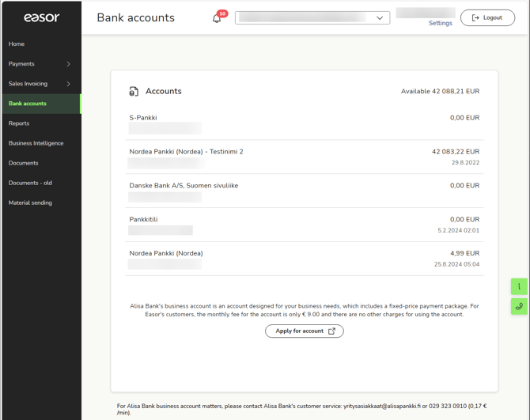Open Sales Invoicing in sidebar
This screenshot has height=420, width=530.
coord(42,84)
